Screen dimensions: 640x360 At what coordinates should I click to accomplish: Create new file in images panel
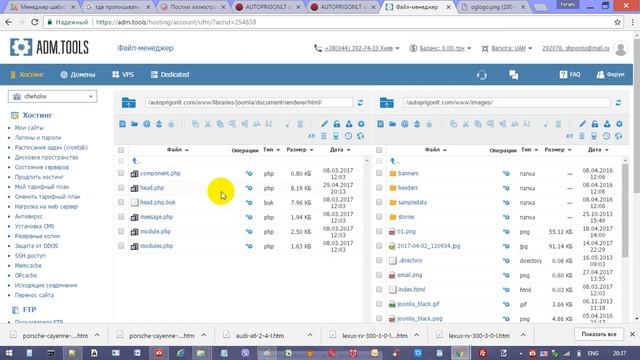click(x=380, y=124)
